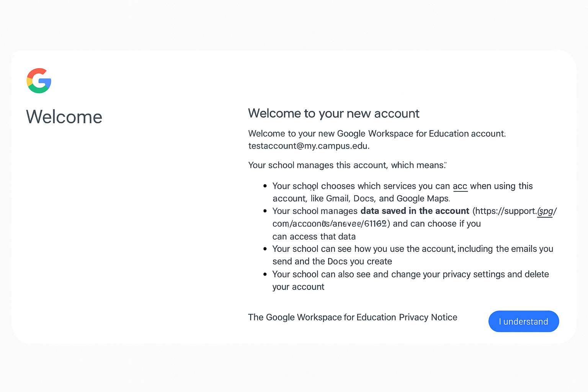Viewport: 588px width, 392px height.
Task: Select the testaccount@my.campus.edu email address
Action: click(308, 146)
